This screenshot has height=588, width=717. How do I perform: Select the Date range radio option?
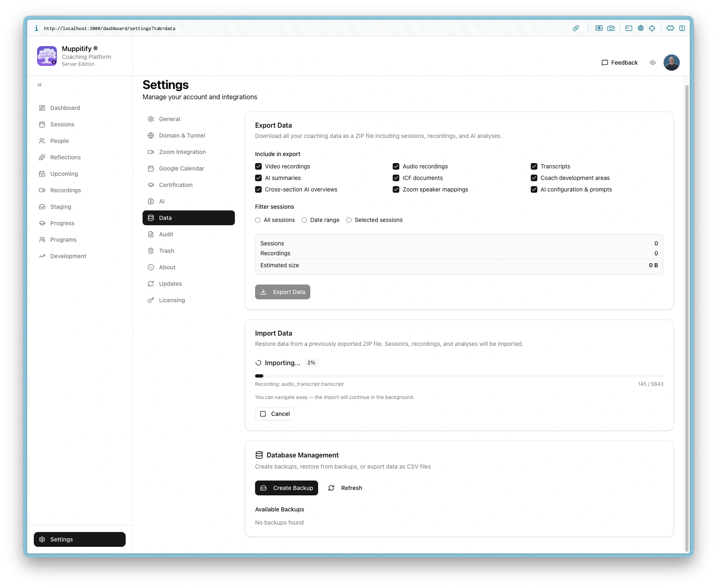(x=304, y=220)
